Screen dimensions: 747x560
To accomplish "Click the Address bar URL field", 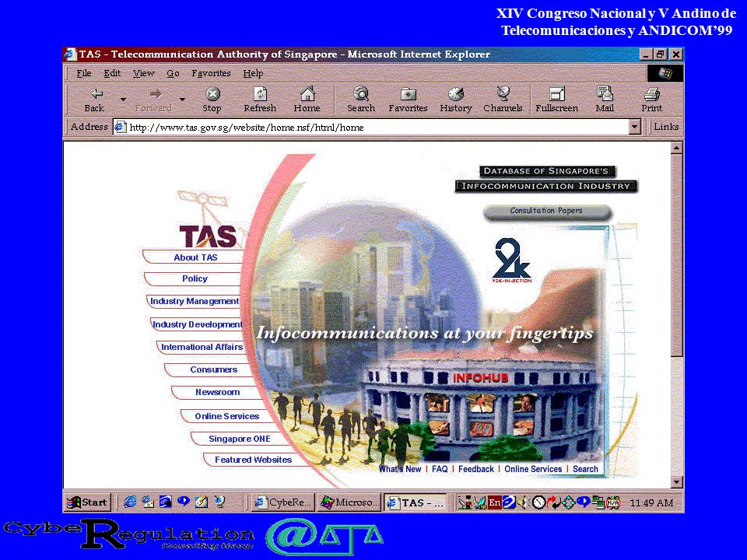I will pos(378,127).
